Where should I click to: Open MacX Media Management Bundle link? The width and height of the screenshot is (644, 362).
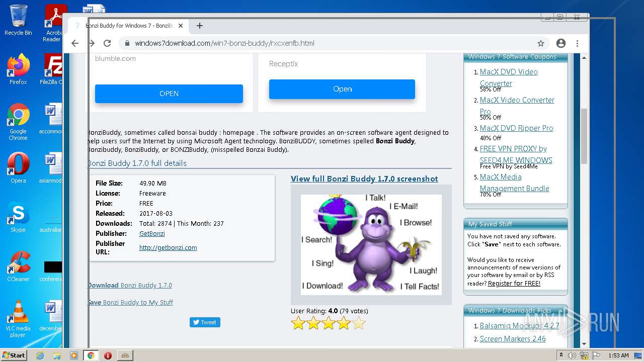[514, 183]
